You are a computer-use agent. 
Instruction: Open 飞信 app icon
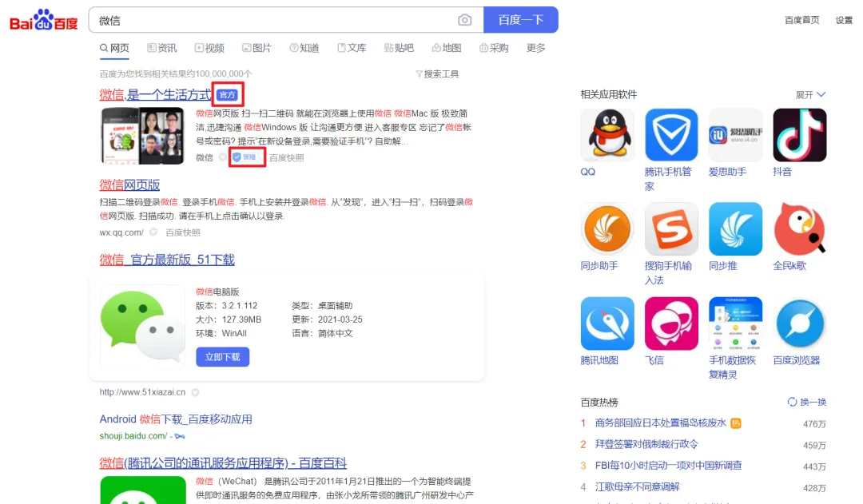pos(671,323)
